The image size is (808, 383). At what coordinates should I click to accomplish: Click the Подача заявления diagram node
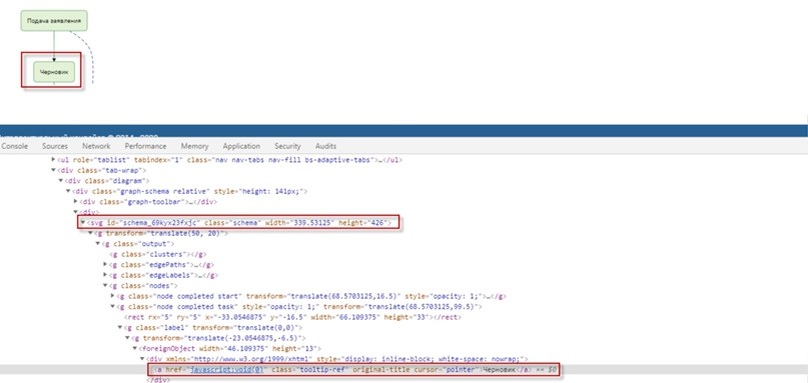pyautogui.click(x=54, y=21)
